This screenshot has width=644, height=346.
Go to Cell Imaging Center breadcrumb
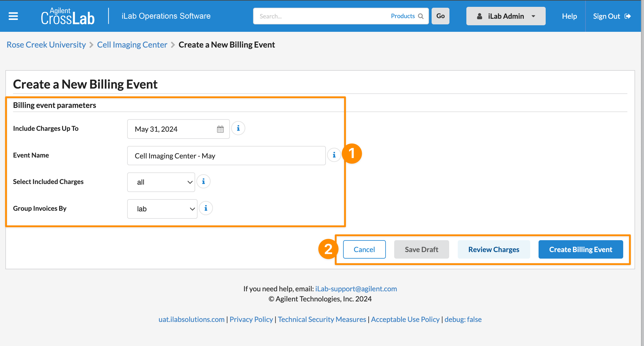(132, 45)
